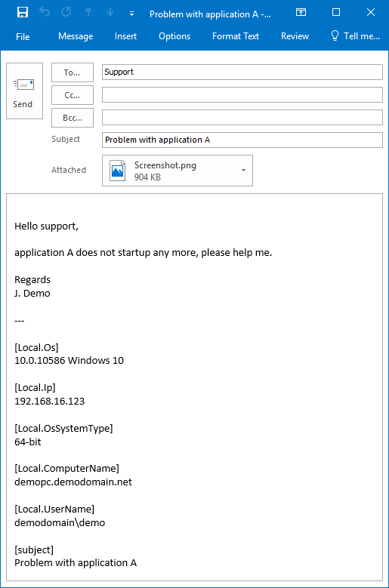Click the To... button
Screen dimensions: 389x588
73,72
